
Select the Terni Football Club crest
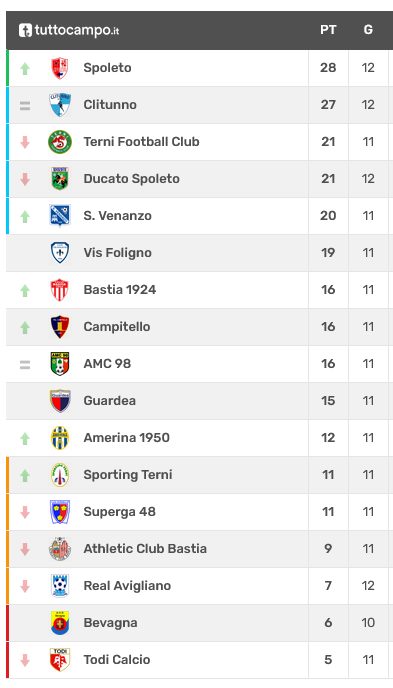coord(60,142)
